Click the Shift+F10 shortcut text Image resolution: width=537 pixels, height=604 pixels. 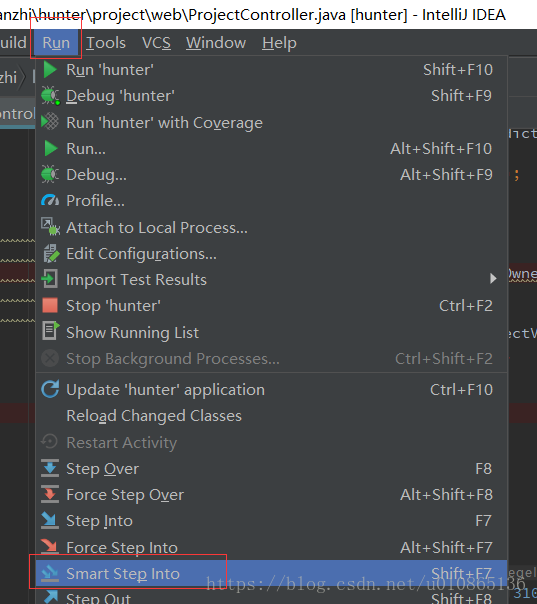pos(458,70)
